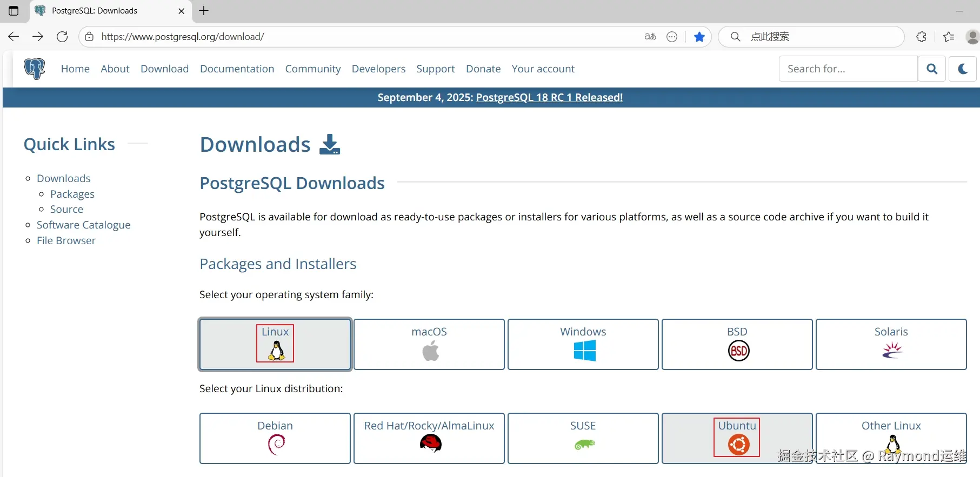Open the Documentation menu item
This screenshot has width=980, height=477.
pos(237,69)
